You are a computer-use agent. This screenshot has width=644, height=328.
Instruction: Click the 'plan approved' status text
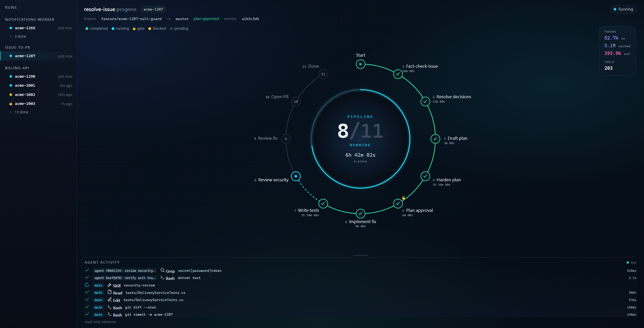pos(206,19)
